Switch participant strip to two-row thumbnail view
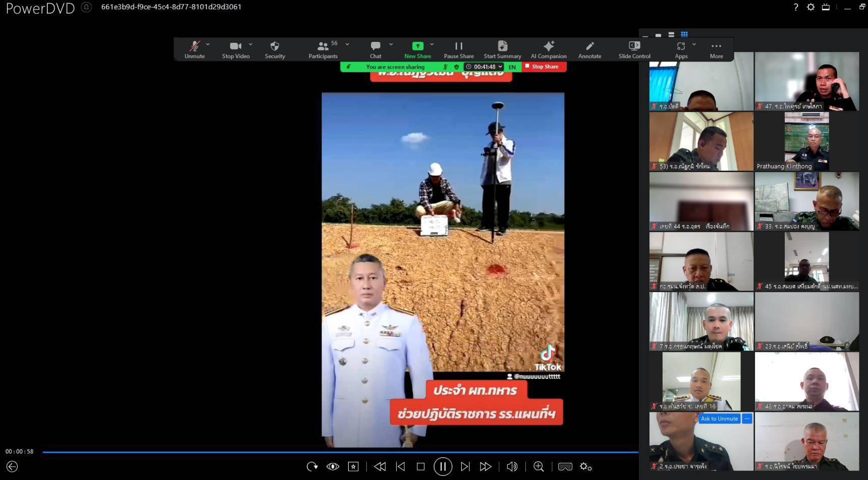This screenshot has width=868, height=480. [671, 34]
